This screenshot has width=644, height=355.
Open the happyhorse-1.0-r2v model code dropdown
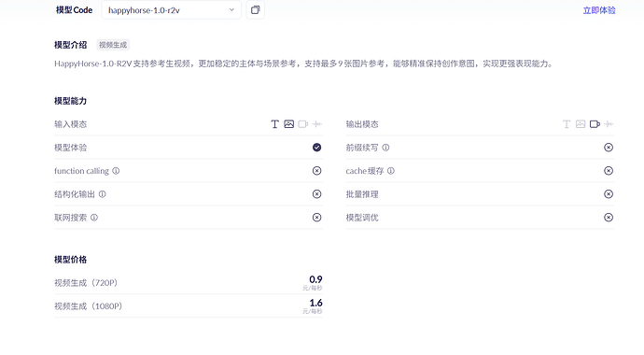tap(171, 10)
